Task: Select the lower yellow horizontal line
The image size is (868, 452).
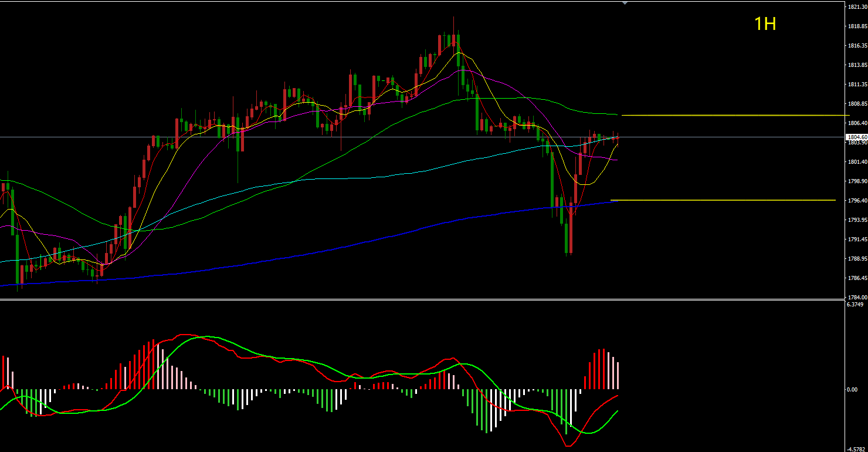Action: [x=721, y=200]
